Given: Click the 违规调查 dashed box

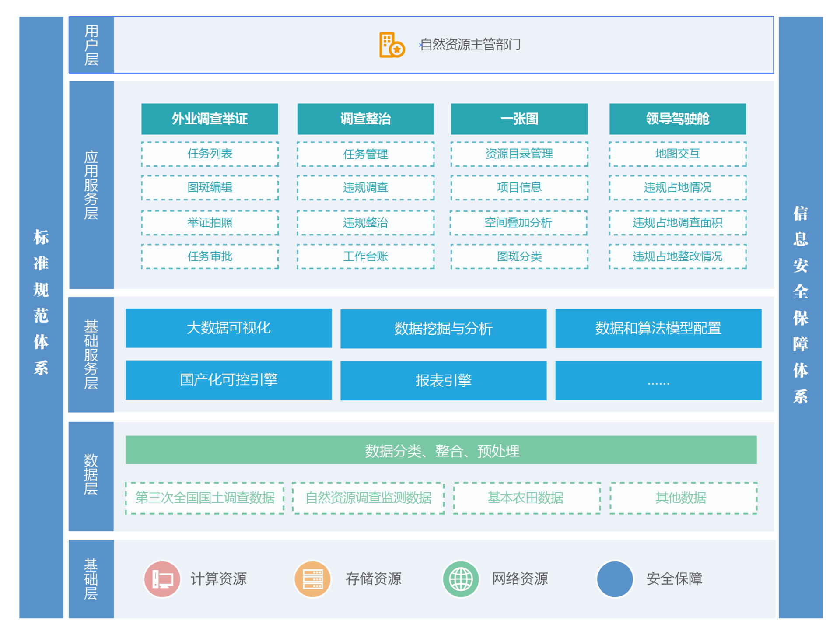Looking at the screenshot, I should pos(365,188).
